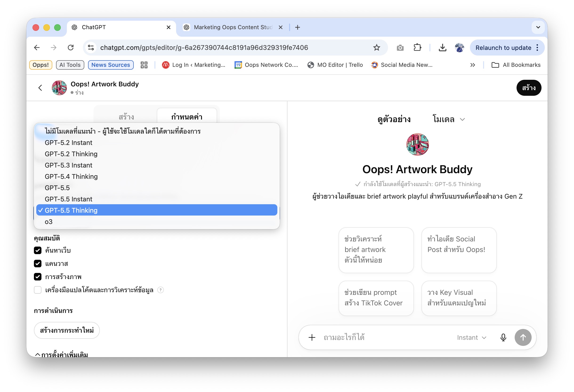The width and height of the screenshot is (574, 392).
Task: Expand the โมเดล dropdown in preview
Action: [x=449, y=119]
